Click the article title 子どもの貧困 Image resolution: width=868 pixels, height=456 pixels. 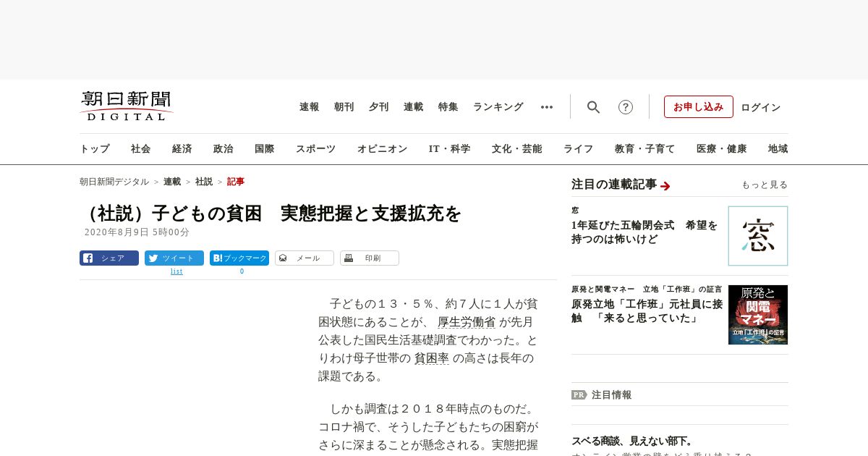coord(271,214)
